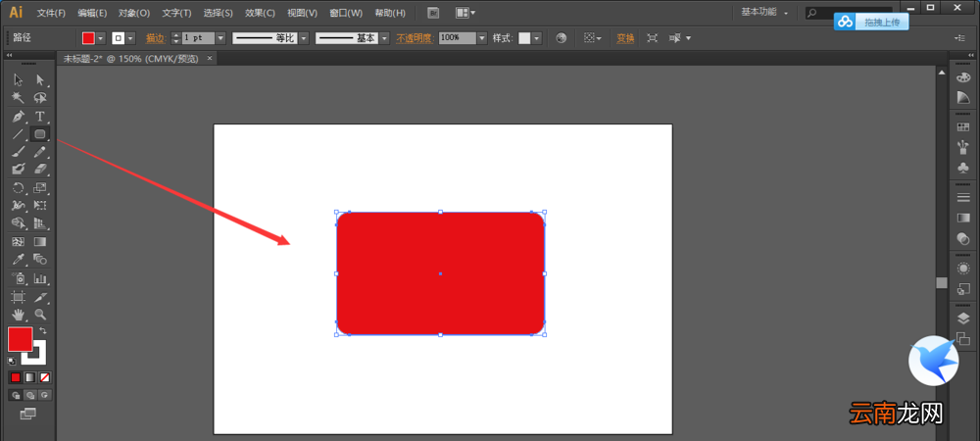Select the Blend tool
This screenshot has height=441, width=980.
40,260
